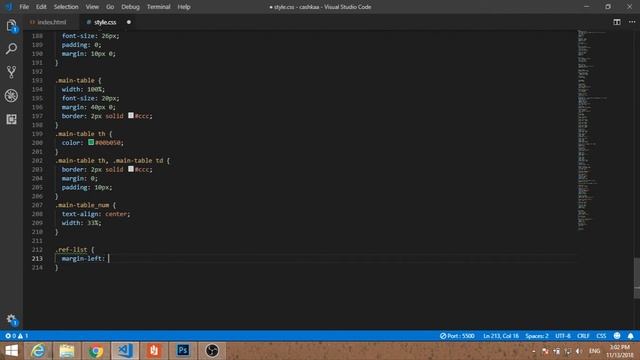The height and width of the screenshot is (360, 640).
Task: Click the .main-table_num selector
Action: click(82, 205)
